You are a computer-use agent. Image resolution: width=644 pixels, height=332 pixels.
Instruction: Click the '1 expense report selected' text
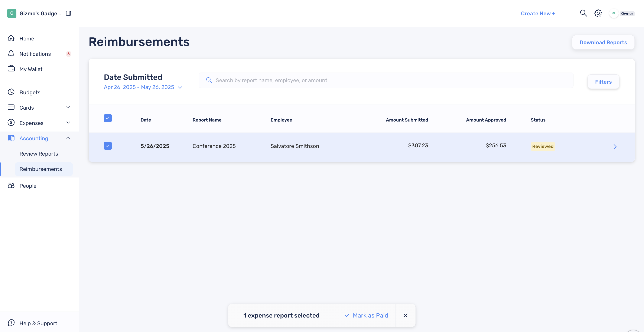click(281, 316)
